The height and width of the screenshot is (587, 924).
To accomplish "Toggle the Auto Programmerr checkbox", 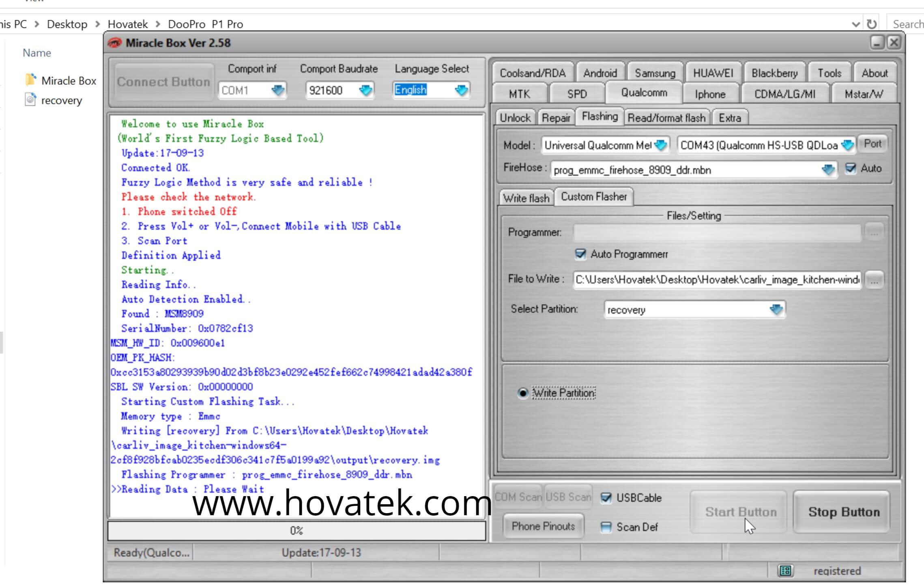I will pyautogui.click(x=580, y=254).
